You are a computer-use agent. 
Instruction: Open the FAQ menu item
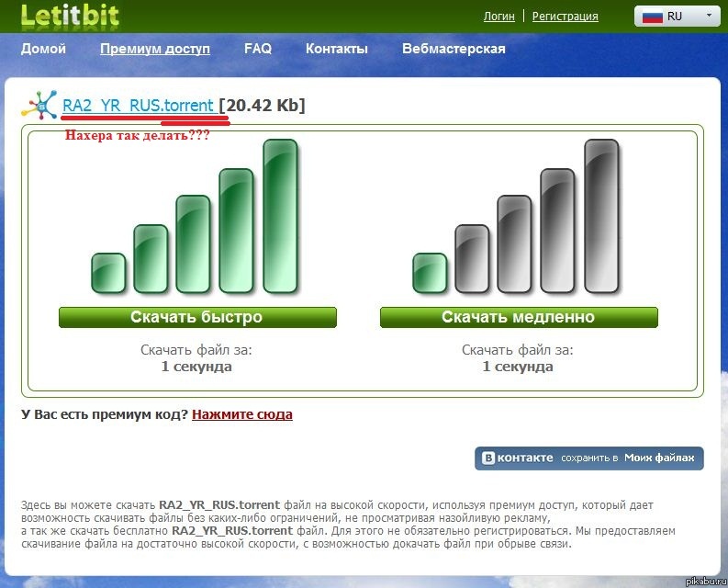click(x=258, y=49)
